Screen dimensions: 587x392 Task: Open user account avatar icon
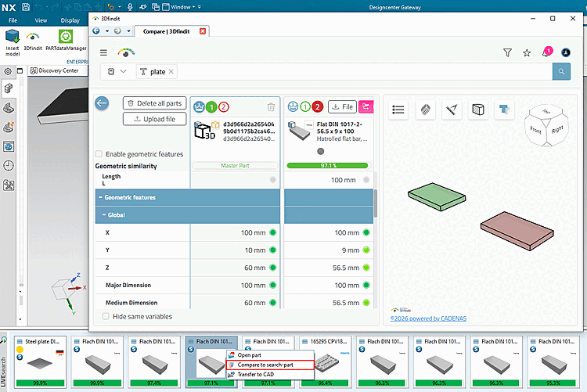pyautogui.click(x=566, y=52)
